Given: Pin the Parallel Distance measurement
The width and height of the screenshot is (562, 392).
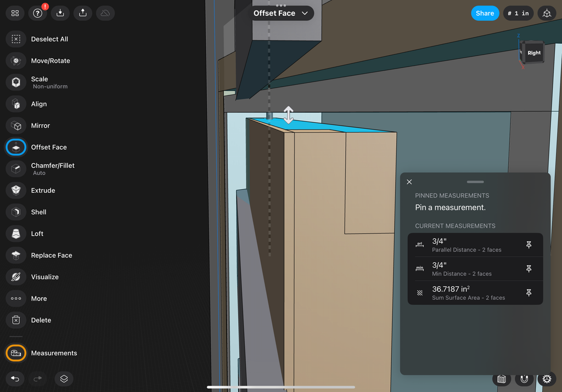Looking at the screenshot, I should pos(529,245).
